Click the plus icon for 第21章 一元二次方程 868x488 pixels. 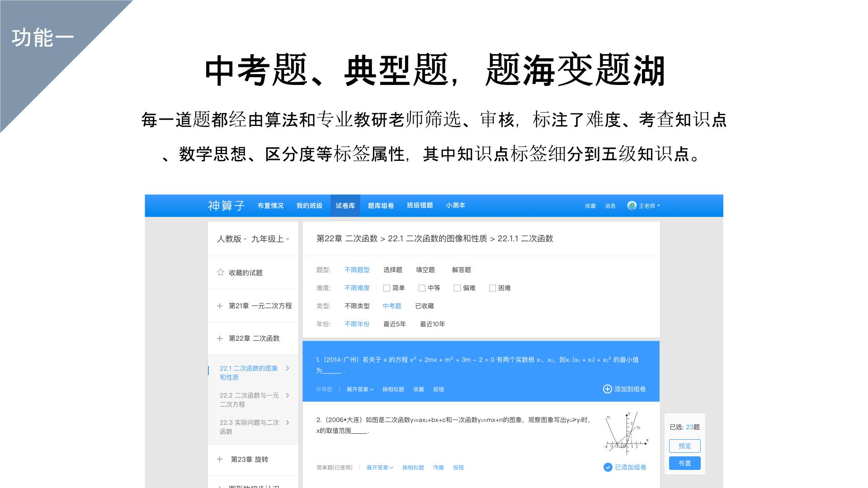coord(220,306)
